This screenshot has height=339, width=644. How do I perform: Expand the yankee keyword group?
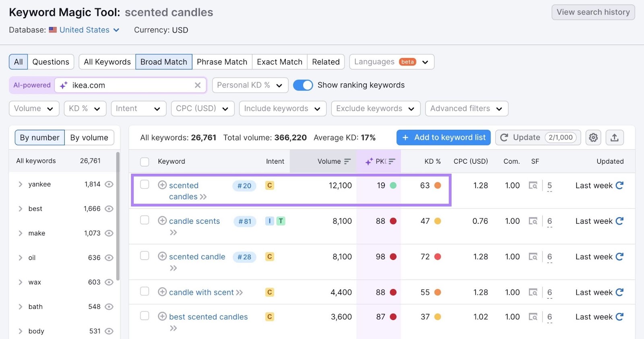[x=21, y=184]
